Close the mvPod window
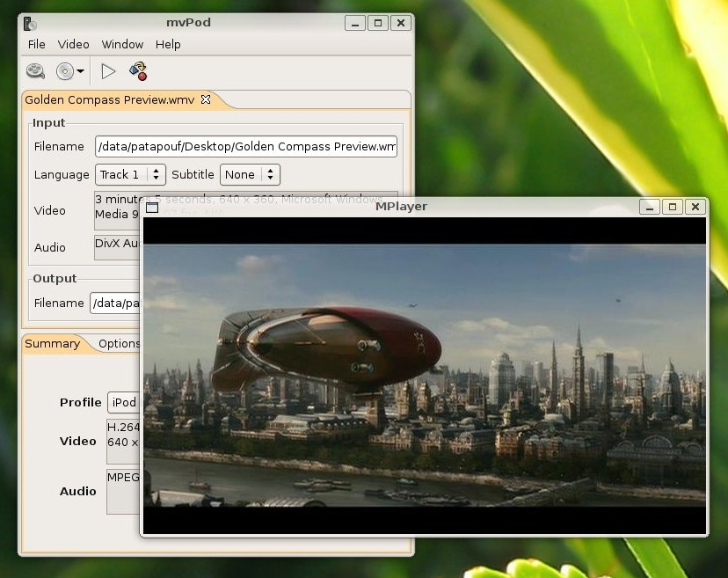This screenshot has width=728, height=578. [401, 23]
